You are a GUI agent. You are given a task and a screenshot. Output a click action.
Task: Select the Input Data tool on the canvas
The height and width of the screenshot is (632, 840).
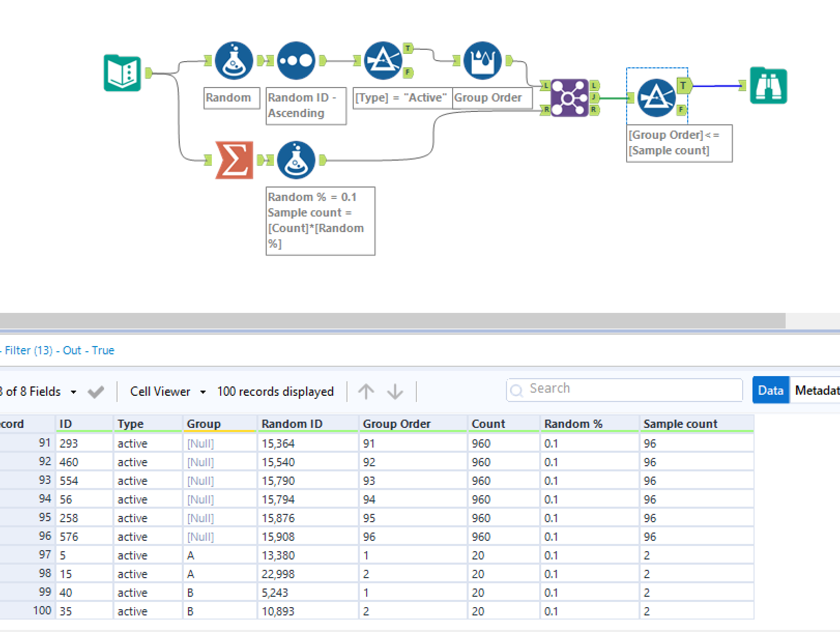123,74
